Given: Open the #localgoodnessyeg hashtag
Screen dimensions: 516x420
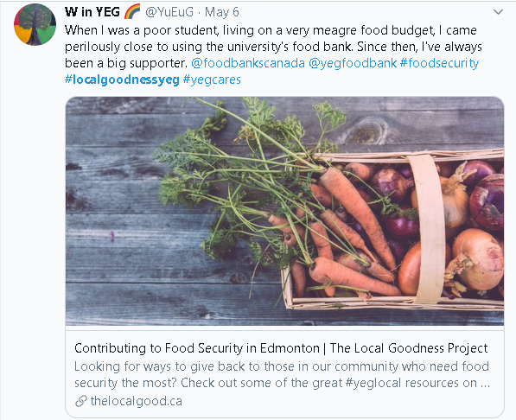Looking at the screenshot, I should point(122,80).
